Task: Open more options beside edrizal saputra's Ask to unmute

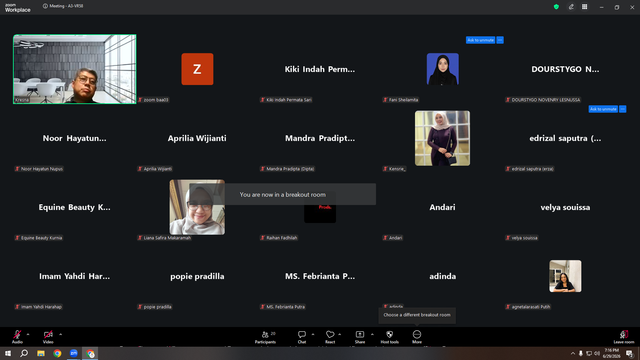Action: coord(622,109)
